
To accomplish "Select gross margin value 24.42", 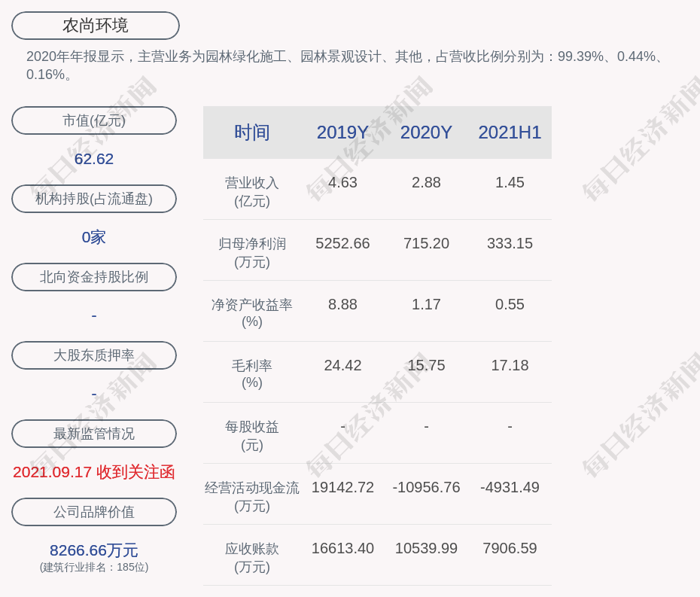I will click(x=342, y=365).
